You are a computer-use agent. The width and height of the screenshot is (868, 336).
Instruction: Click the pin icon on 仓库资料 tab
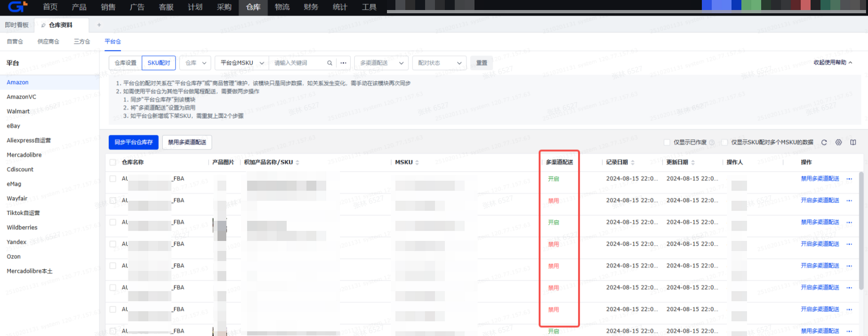43,25
